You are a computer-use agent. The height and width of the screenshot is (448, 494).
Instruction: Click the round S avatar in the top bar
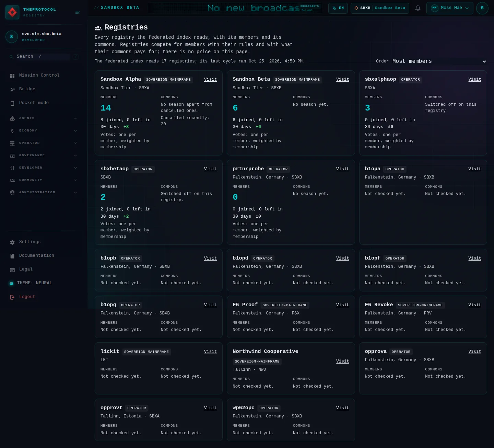[482, 8]
